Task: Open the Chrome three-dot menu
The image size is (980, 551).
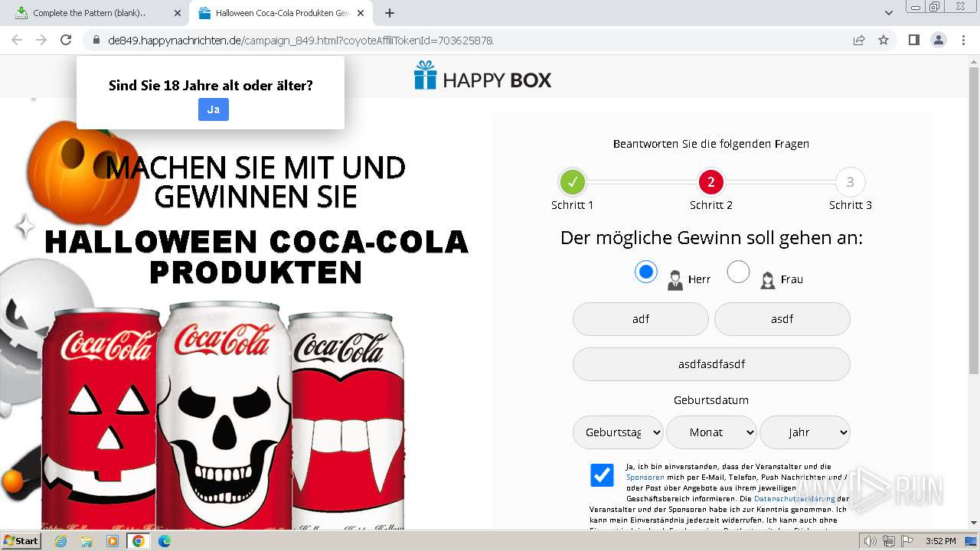Action: click(963, 40)
